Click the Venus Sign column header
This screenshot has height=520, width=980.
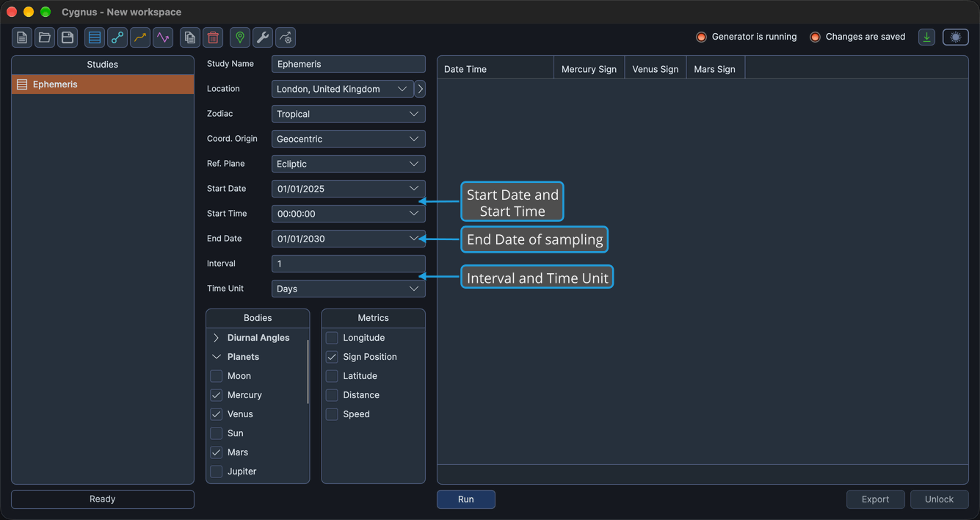(x=656, y=69)
